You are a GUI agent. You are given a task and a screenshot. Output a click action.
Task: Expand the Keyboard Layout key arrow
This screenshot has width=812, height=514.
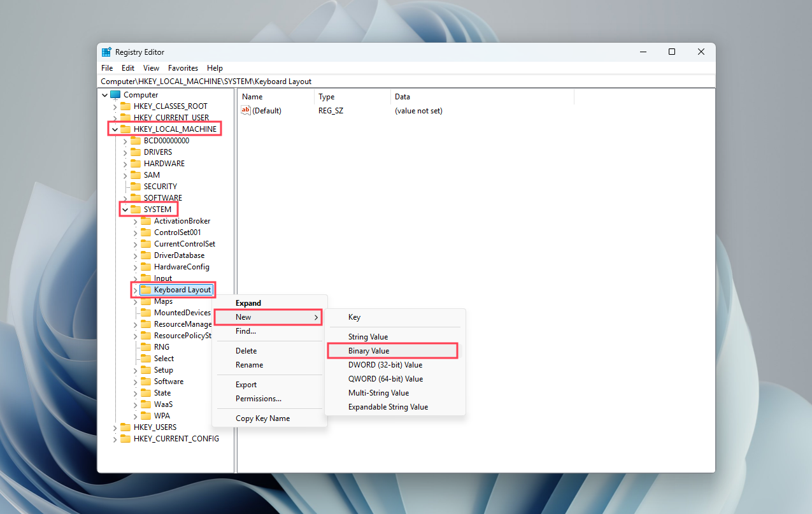tap(136, 290)
